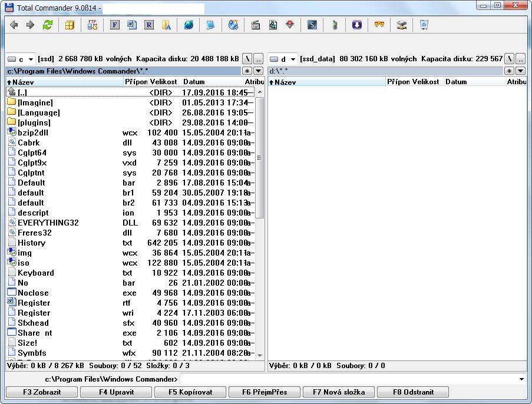This screenshot has width=532, height=404.
Task: Go back with the left arrow toolbar icon
Action: tap(14, 25)
